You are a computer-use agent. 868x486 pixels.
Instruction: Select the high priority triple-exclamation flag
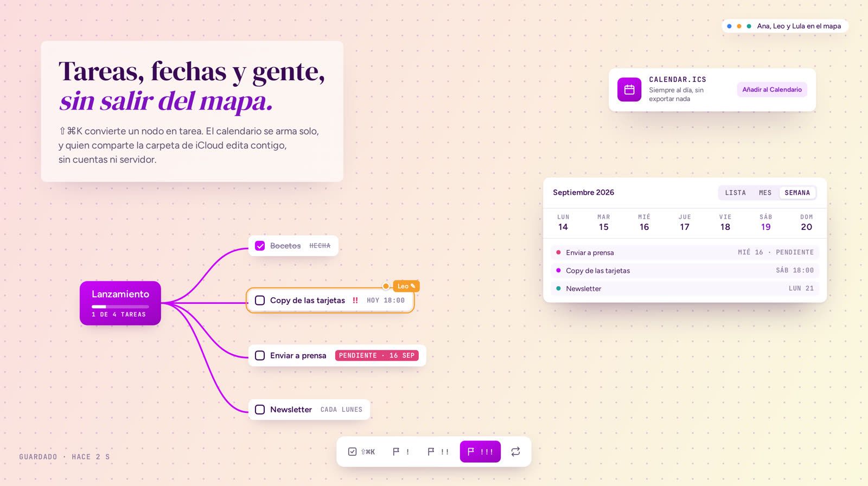coord(480,451)
